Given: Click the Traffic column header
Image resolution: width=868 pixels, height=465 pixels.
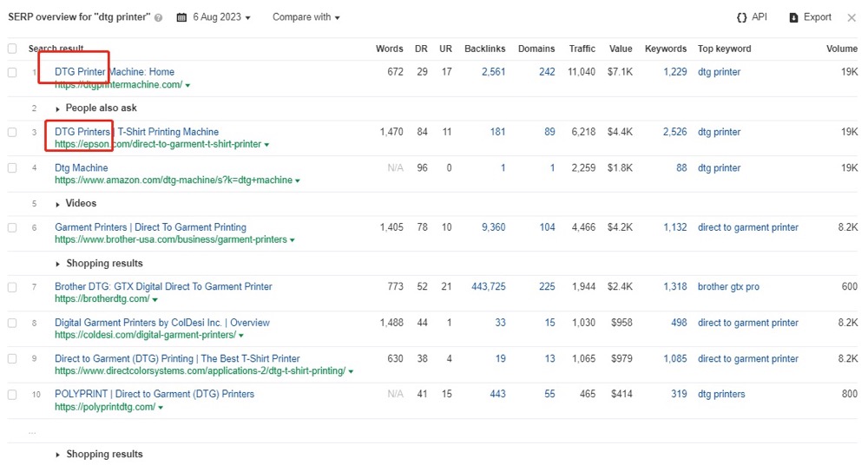Looking at the screenshot, I should click(x=582, y=49).
